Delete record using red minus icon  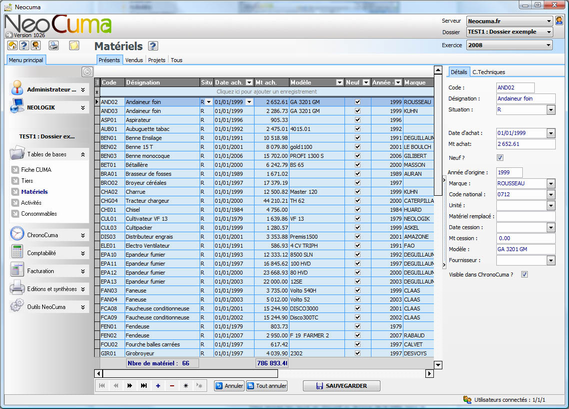click(x=172, y=385)
